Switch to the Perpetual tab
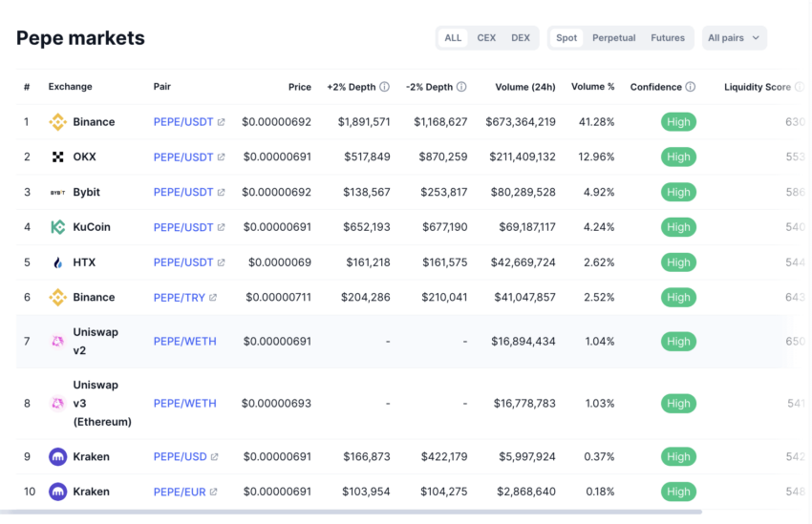812x524 pixels. pos(613,38)
